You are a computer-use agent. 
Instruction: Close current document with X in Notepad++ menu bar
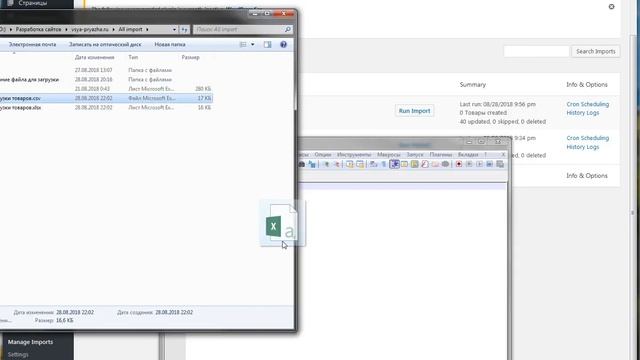503,155
